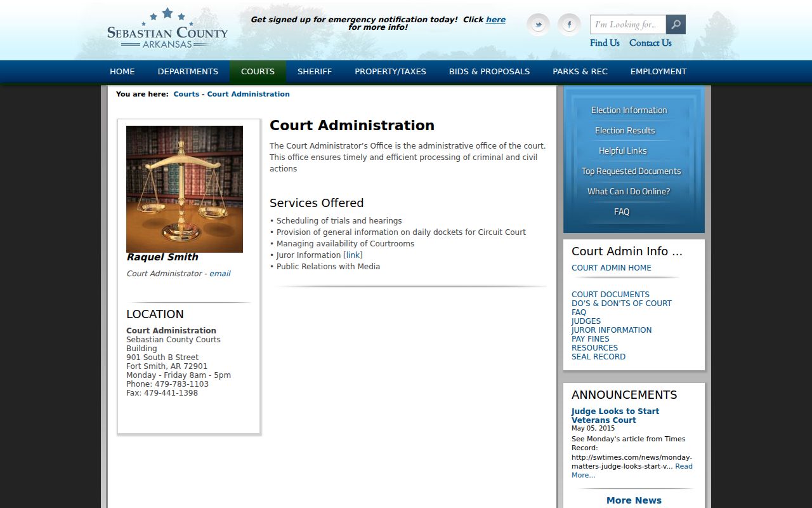Open Election Results in the blue panel
Image resolution: width=812 pixels, height=508 pixels.
point(625,131)
